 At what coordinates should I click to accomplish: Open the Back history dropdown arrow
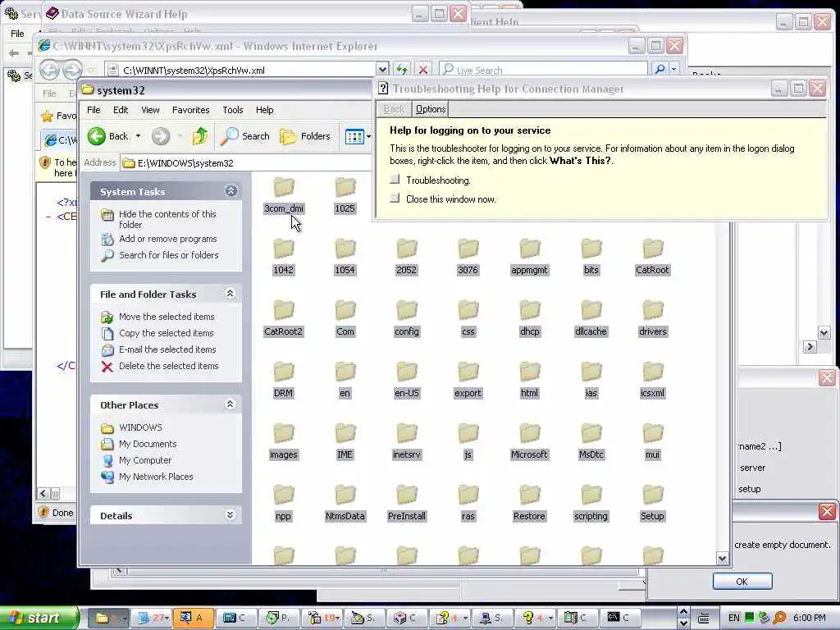[138, 136]
